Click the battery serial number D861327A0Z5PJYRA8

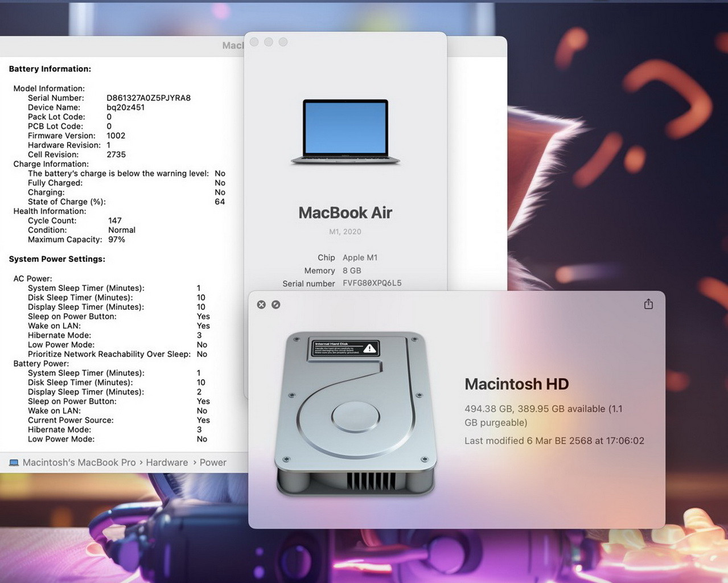click(x=149, y=98)
